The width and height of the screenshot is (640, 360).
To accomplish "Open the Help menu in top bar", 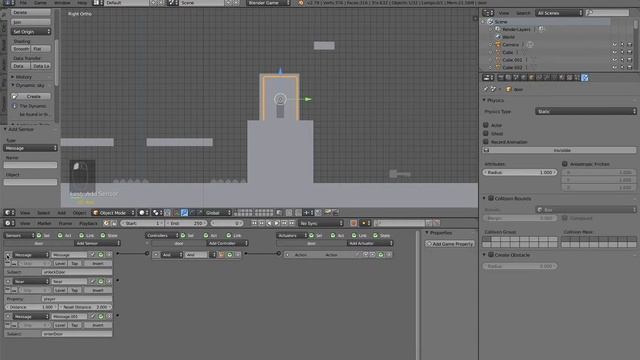I will (x=82, y=2).
